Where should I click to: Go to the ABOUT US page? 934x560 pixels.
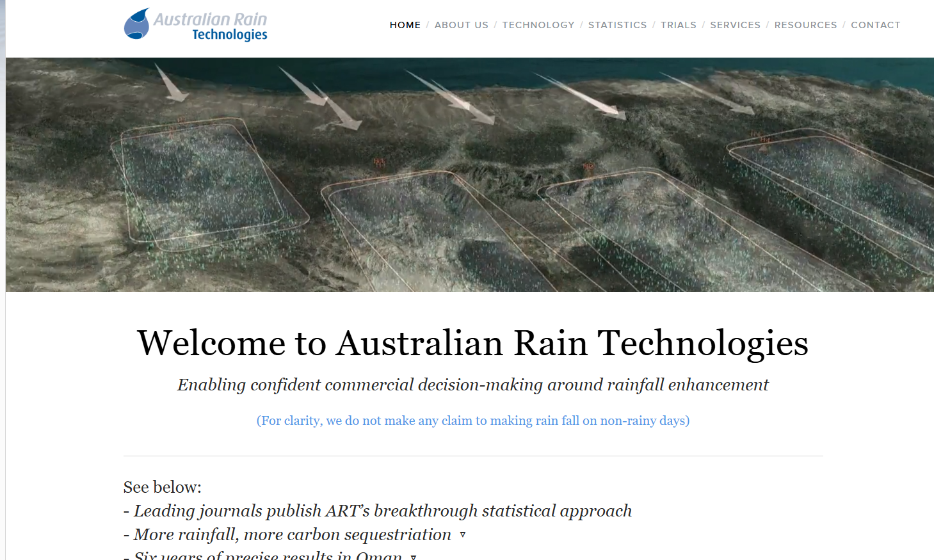coord(462,25)
